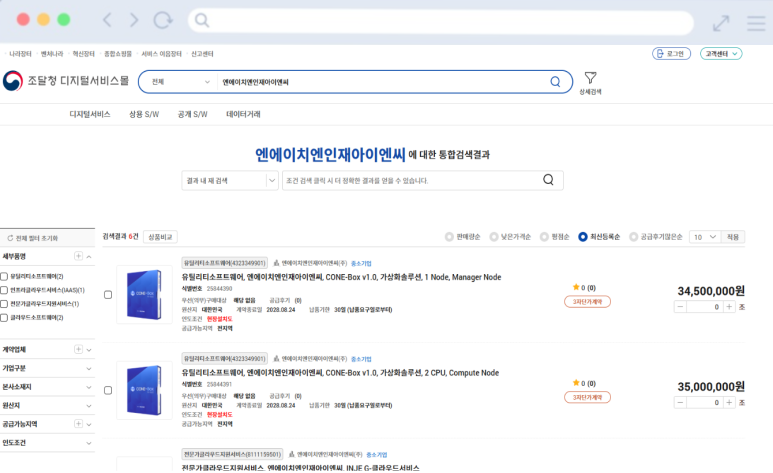Screen dimensions: 773x473
Task: Expand the 계약업체 filter section
Action: (89, 350)
